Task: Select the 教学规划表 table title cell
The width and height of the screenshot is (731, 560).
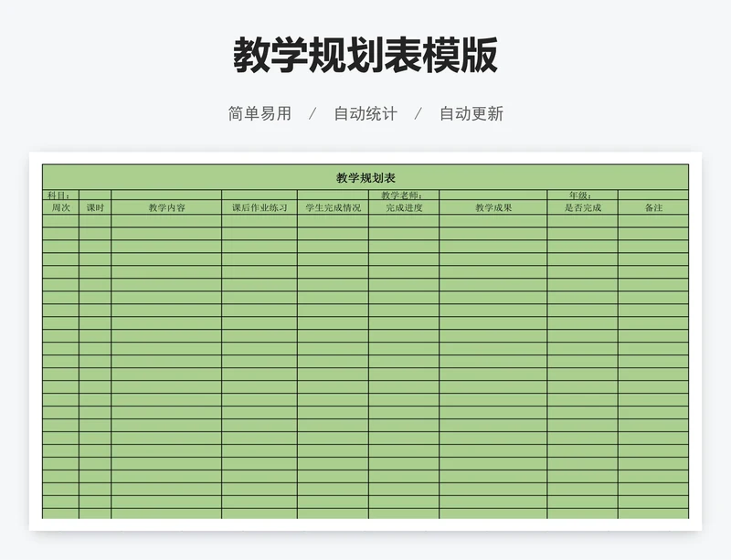Action: (365, 177)
